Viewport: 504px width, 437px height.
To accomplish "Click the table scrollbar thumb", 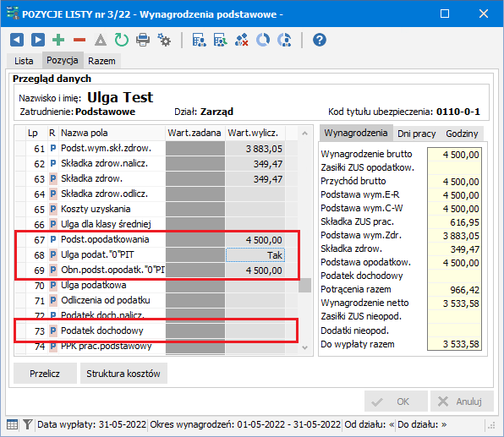I will point(304,285).
